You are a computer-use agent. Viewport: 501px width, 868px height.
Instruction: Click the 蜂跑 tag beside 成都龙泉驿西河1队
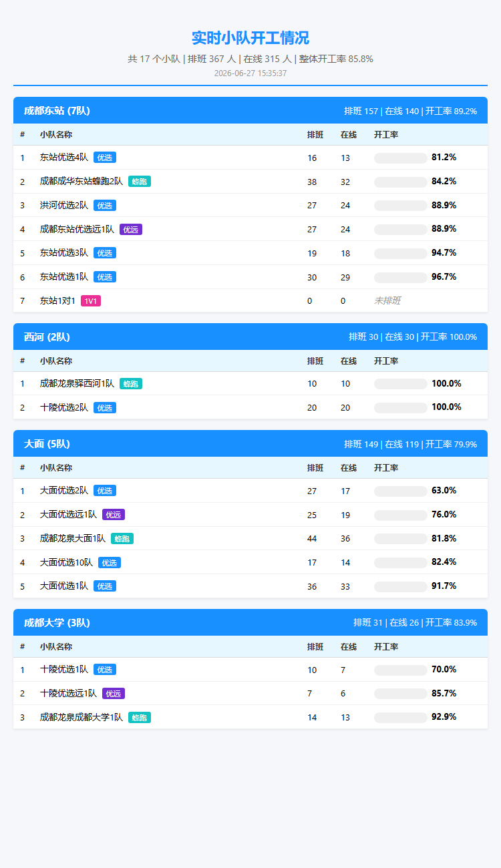point(131,384)
